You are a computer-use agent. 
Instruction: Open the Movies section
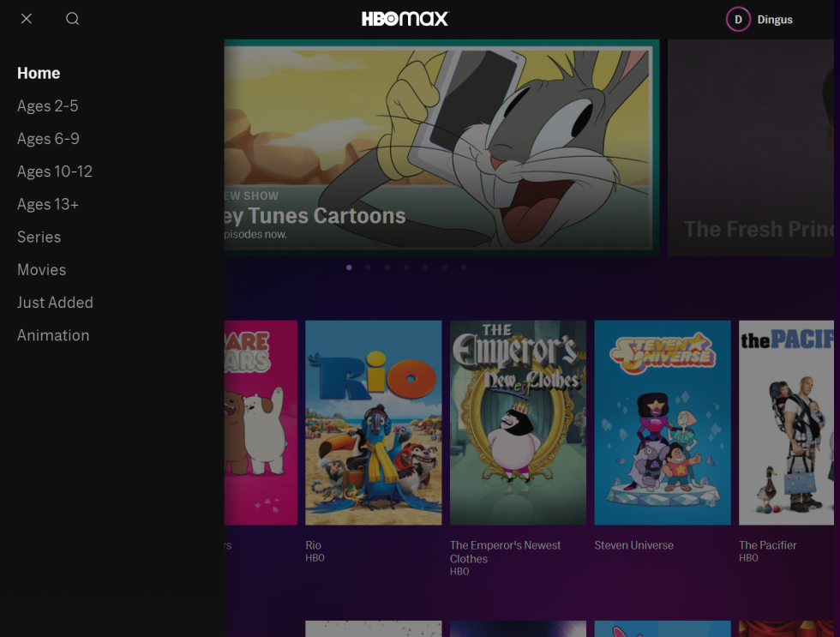[41, 269]
